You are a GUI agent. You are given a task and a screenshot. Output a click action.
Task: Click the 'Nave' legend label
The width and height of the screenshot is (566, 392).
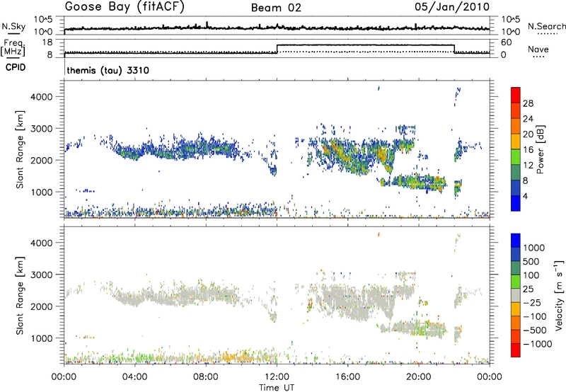click(538, 49)
